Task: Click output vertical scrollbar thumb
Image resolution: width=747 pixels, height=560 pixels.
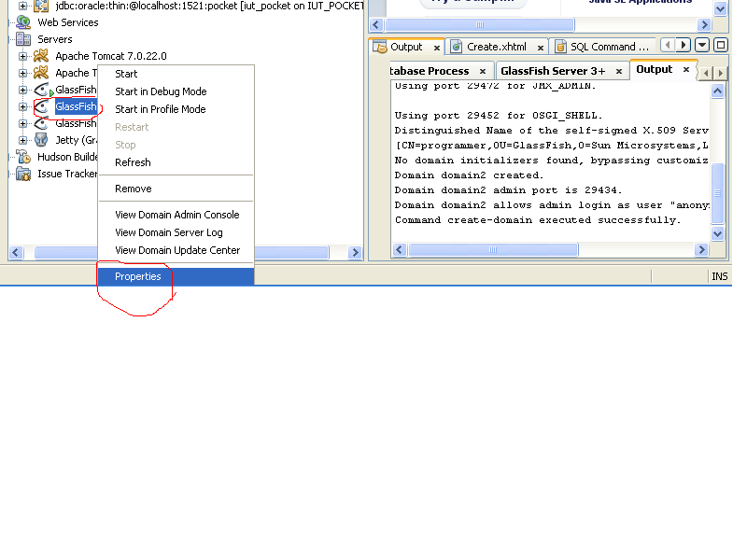Action: pos(717,193)
